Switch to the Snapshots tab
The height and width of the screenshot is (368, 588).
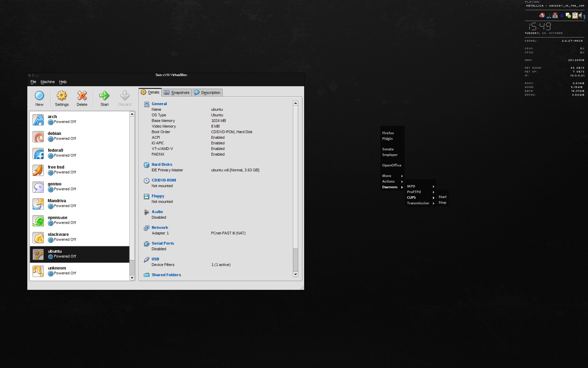tap(177, 93)
